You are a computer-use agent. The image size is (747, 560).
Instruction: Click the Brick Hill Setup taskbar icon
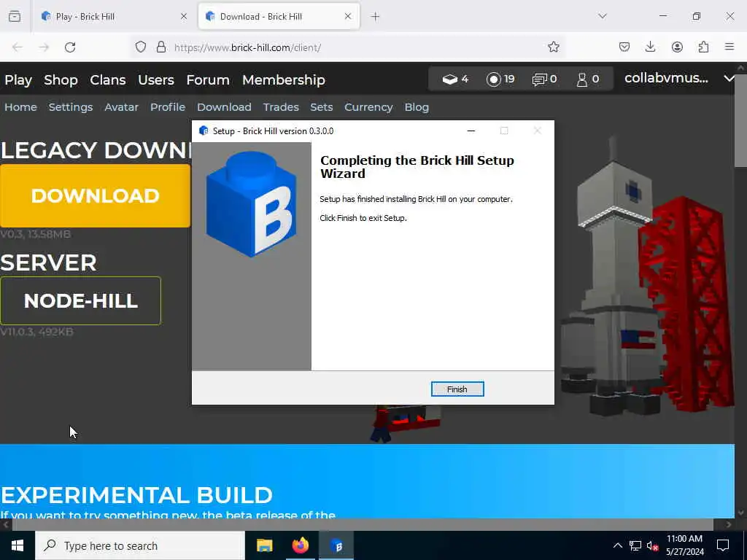pos(336,545)
